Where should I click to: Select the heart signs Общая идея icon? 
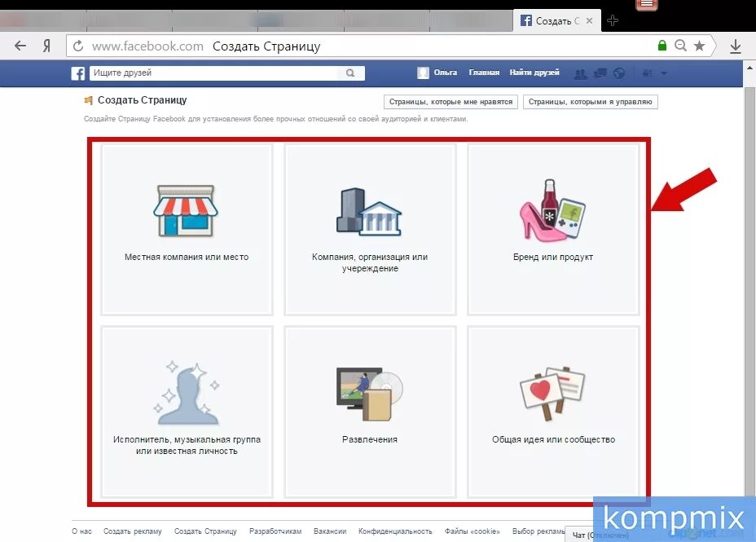552,394
